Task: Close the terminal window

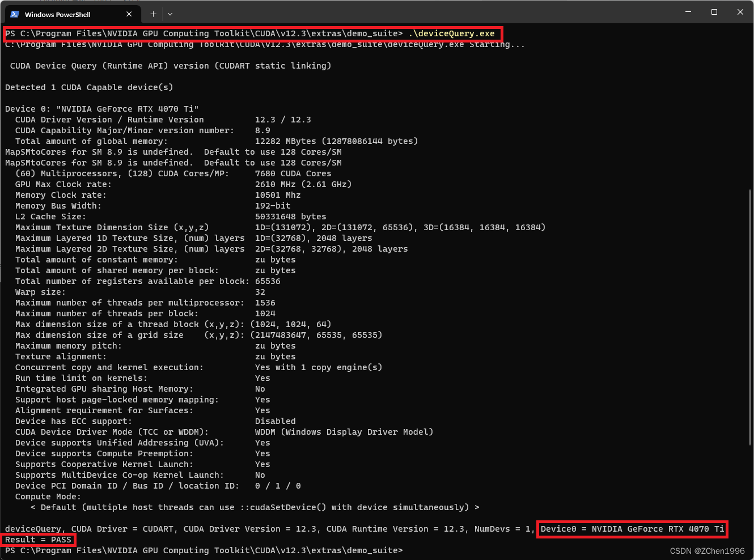Action: (740, 12)
